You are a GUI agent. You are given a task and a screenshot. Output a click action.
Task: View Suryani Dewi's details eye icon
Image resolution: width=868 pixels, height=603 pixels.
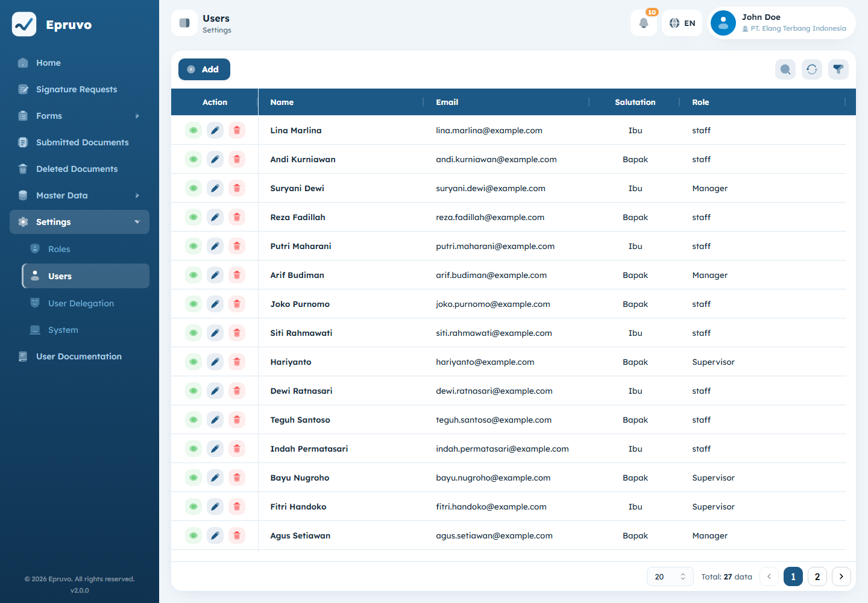193,188
